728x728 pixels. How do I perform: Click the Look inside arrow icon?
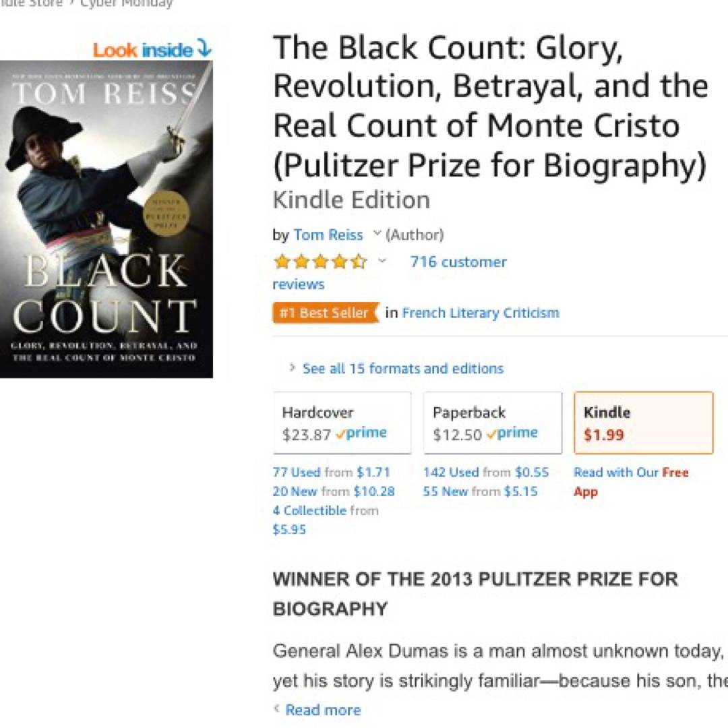[205, 50]
